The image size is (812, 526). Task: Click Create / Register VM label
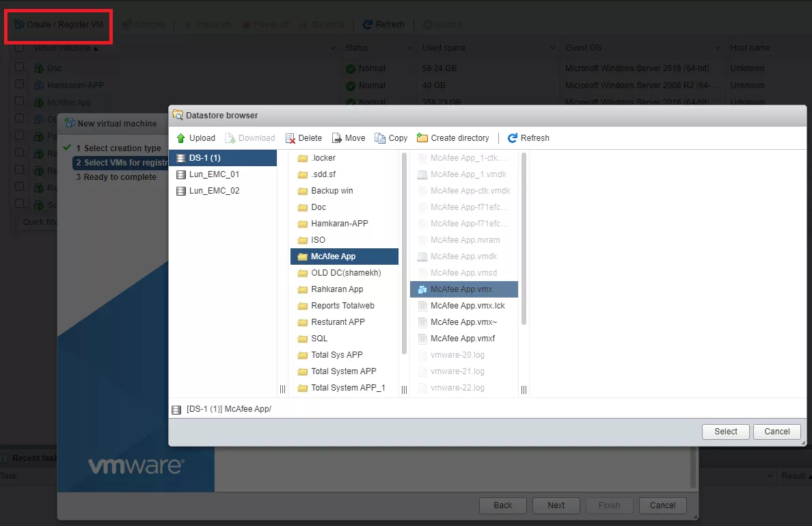[x=65, y=25]
